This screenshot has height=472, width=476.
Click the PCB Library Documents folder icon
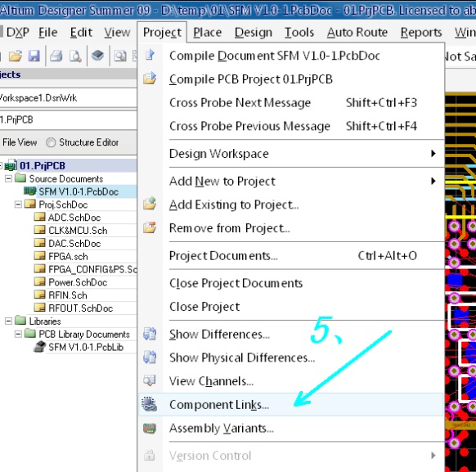pyautogui.click(x=30, y=333)
